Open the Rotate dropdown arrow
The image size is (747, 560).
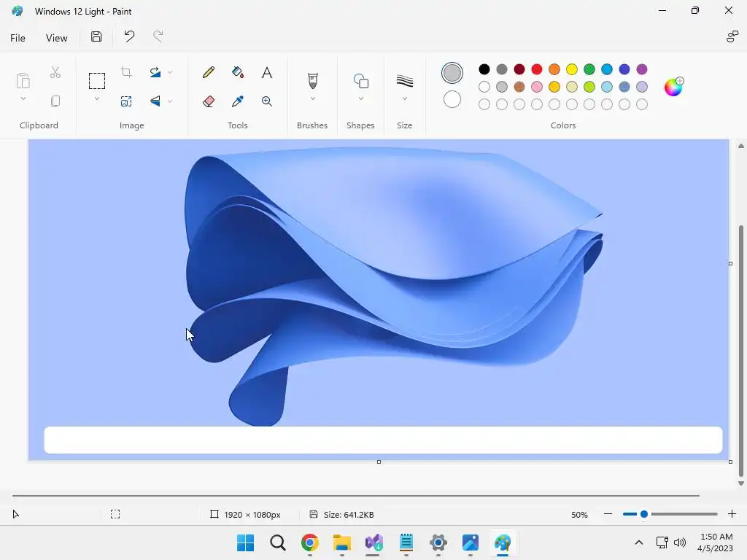tap(170, 72)
